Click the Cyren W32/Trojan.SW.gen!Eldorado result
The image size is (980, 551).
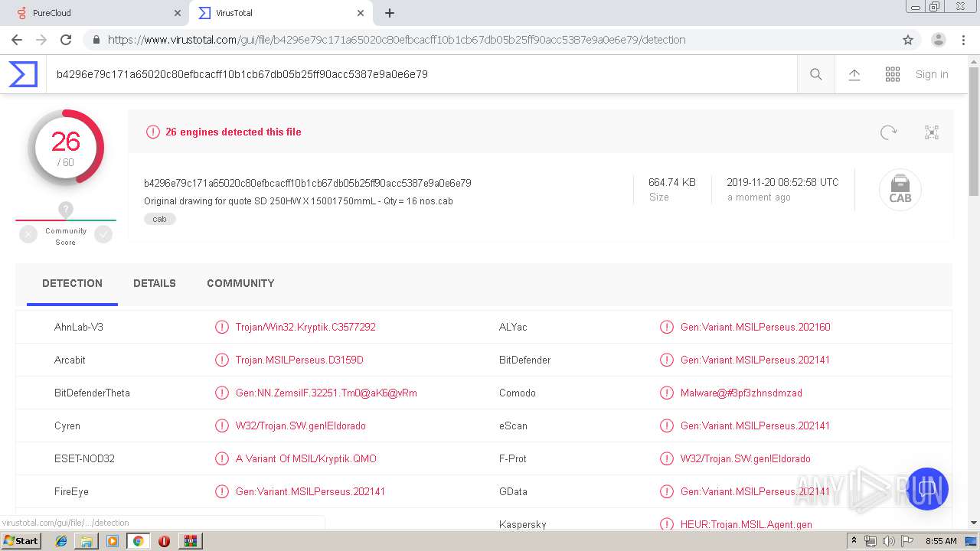point(301,425)
